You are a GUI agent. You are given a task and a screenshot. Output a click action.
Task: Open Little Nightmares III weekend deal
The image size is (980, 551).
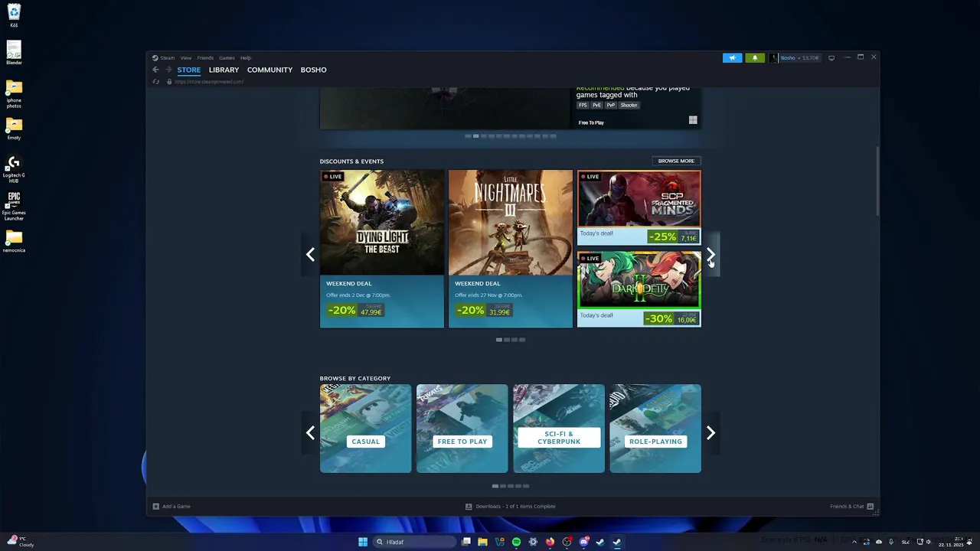(x=511, y=249)
